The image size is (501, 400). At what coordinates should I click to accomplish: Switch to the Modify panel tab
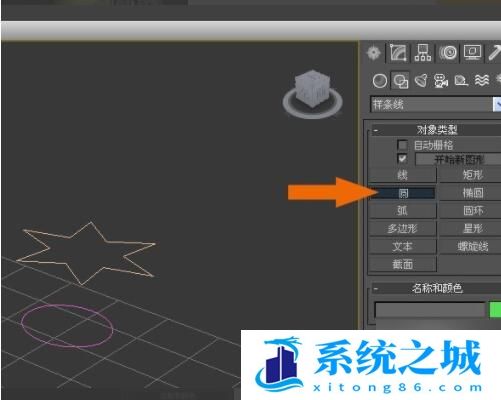point(398,53)
